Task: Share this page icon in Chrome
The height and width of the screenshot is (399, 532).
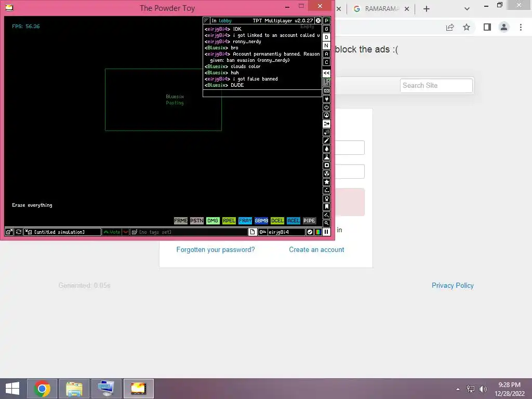Action: click(450, 27)
